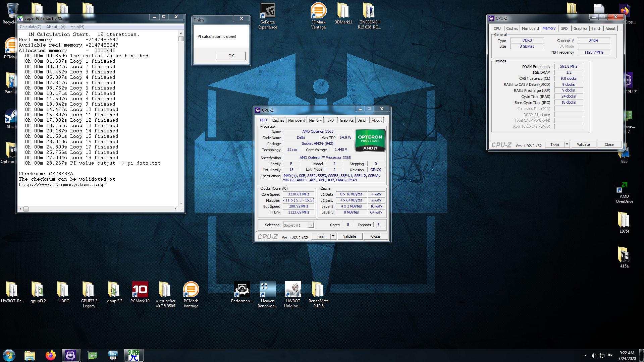644x362 pixels.
Task: Open the 3DMark Vantage shortcut at top
Action: [x=318, y=16]
